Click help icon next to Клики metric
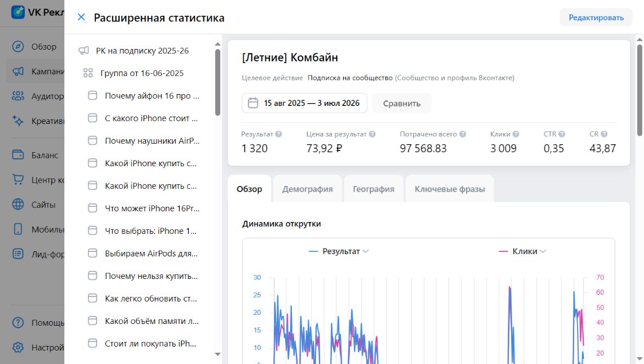 coord(516,134)
